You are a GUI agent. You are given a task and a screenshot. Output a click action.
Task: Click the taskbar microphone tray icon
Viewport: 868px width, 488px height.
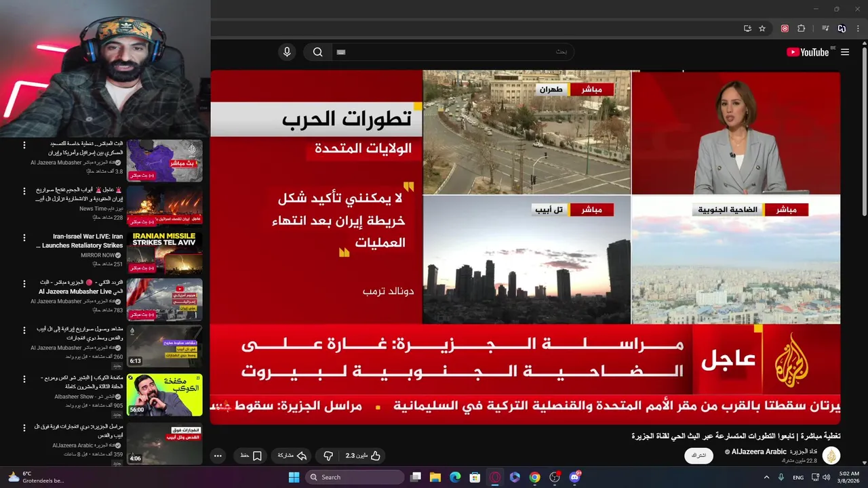(782, 477)
